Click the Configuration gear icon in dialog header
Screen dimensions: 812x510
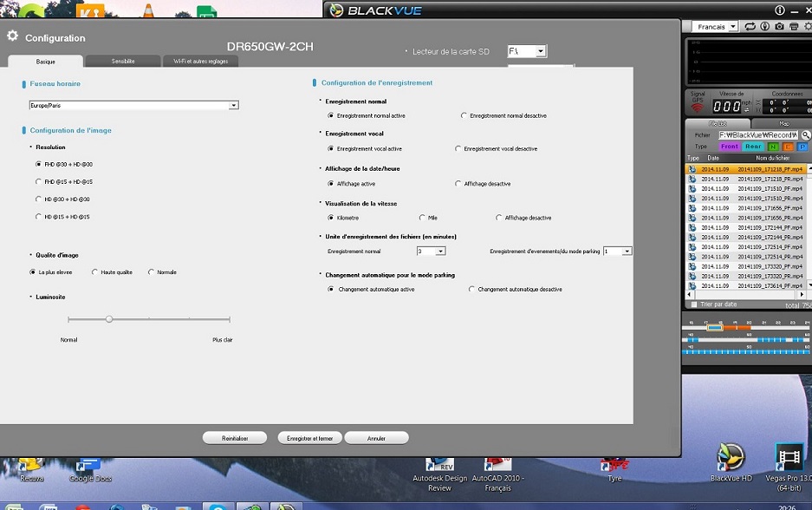click(12, 36)
